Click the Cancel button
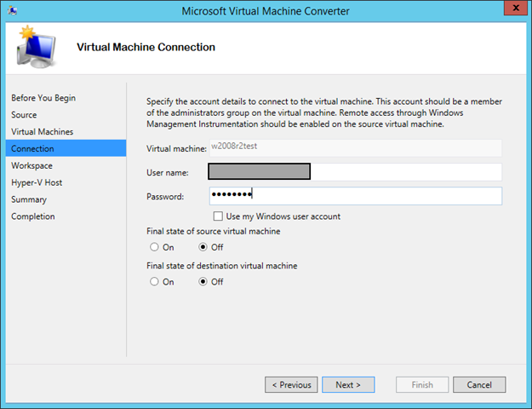Viewport: 532px width, 409px height. 479,384
